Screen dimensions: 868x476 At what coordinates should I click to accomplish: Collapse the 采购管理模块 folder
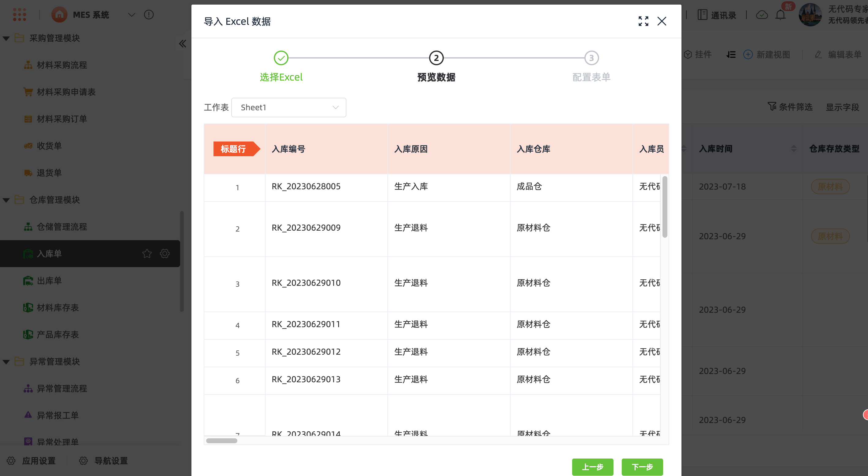point(6,38)
